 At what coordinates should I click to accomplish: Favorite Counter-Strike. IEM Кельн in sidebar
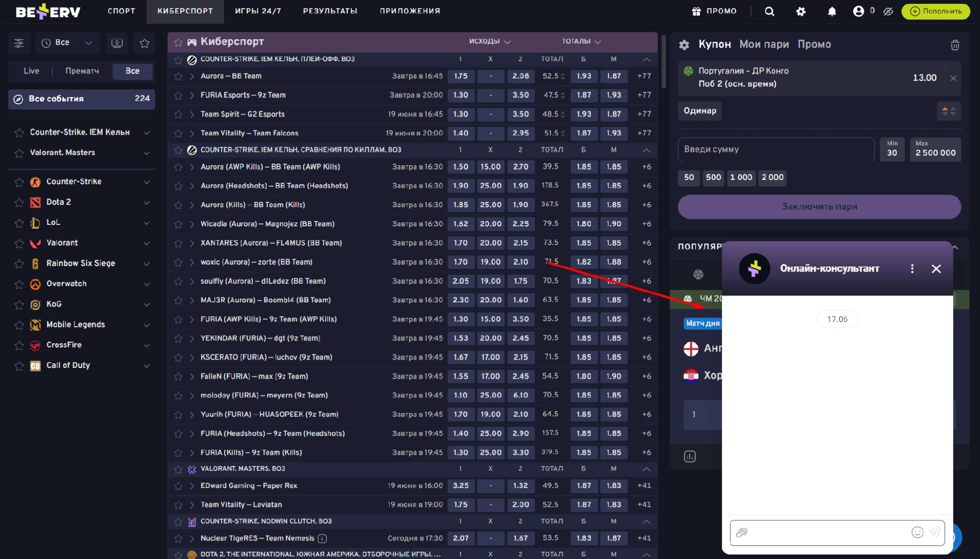(19, 133)
